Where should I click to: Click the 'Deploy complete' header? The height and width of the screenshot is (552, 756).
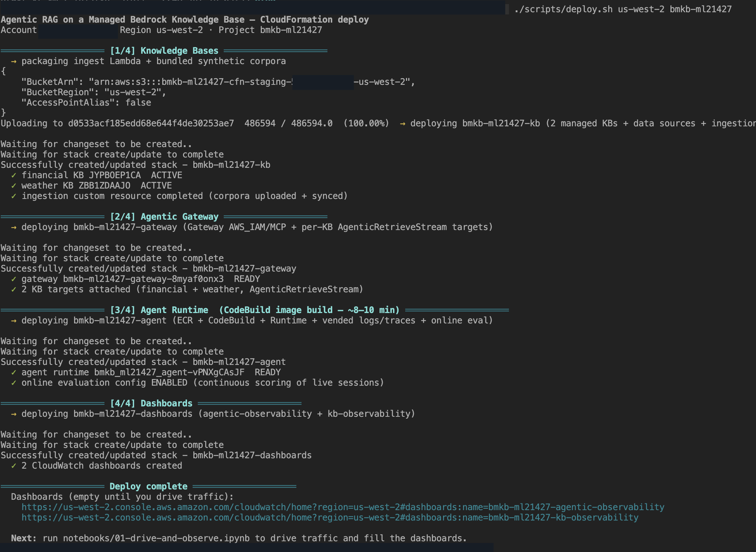pyautogui.click(x=149, y=486)
